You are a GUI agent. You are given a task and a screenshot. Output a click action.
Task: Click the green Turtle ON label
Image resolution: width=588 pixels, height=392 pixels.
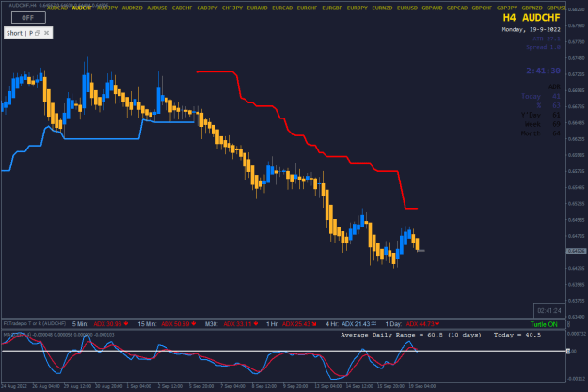point(544,324)
